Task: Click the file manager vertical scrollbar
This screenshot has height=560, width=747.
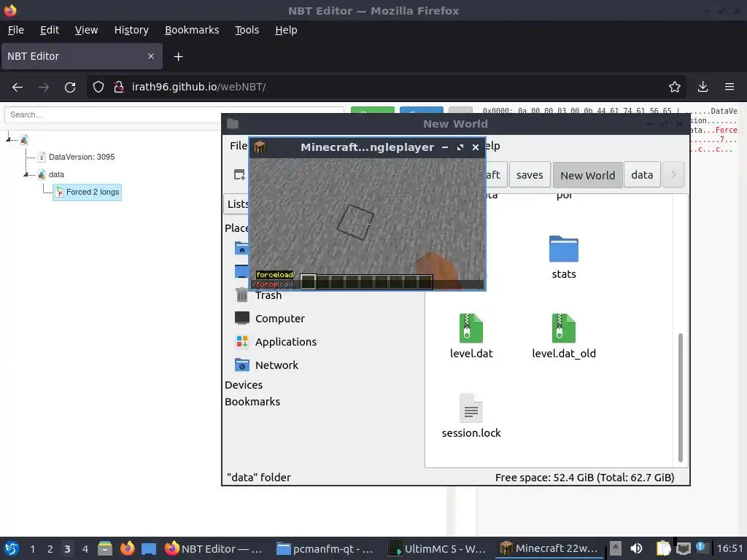Action: 681,397
